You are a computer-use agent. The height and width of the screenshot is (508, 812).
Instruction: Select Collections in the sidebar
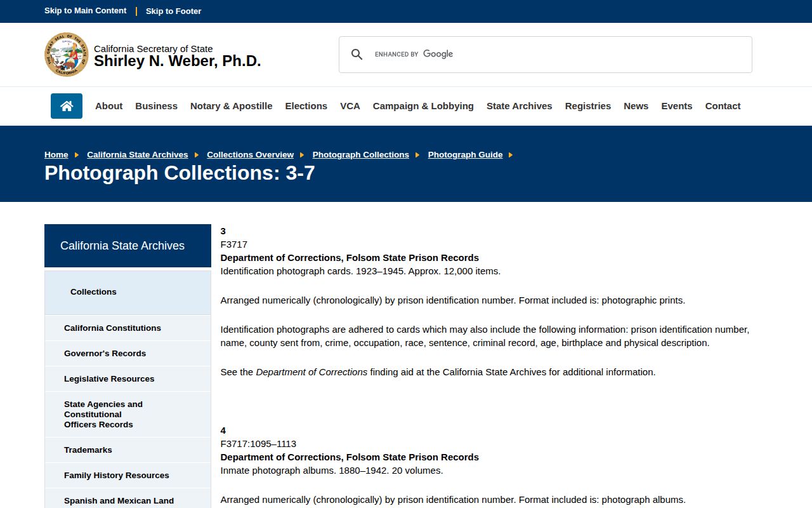point(128,292)
